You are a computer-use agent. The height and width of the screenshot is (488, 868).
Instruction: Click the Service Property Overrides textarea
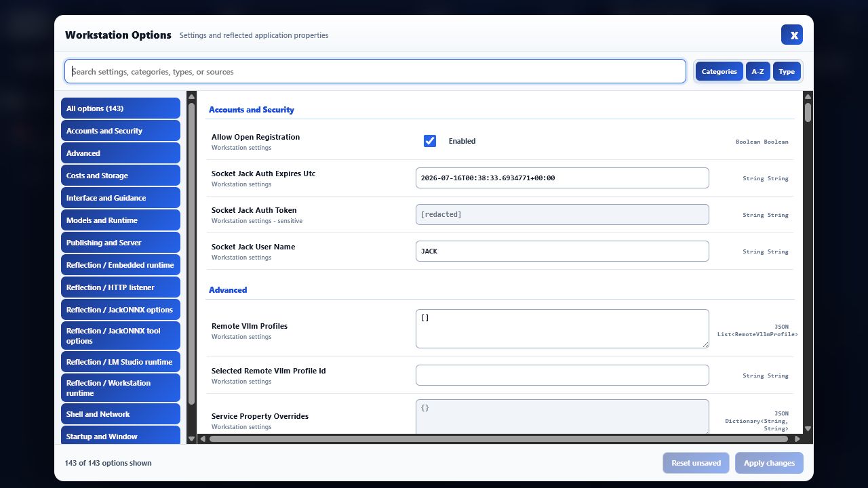pyautogui.click(x=562, y=417)
